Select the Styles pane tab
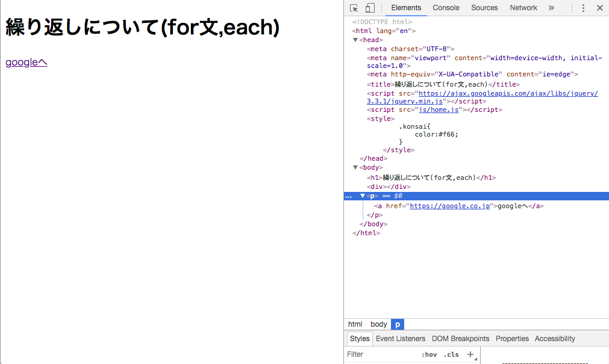 (360, 339)
